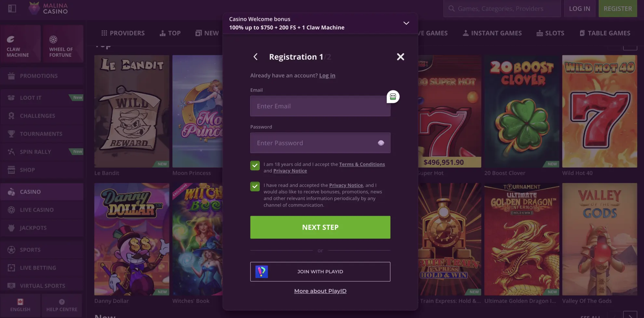Click the Sports ball icon

(11, 249)
